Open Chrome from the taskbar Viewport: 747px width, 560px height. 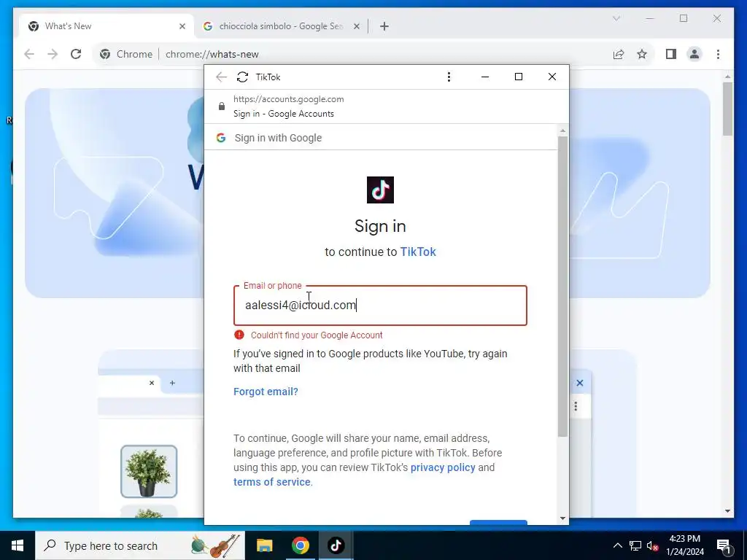click(x=300, y=545)
